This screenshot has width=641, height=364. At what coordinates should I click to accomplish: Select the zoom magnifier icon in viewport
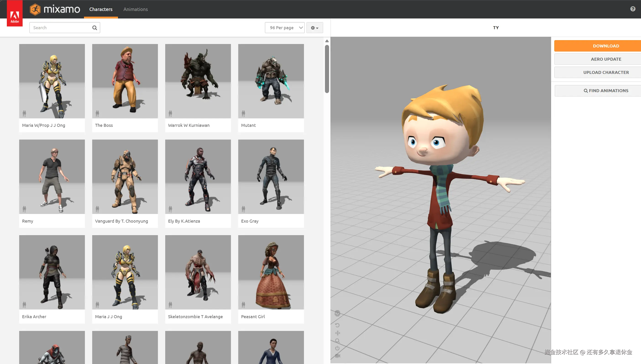click(337, 341)
